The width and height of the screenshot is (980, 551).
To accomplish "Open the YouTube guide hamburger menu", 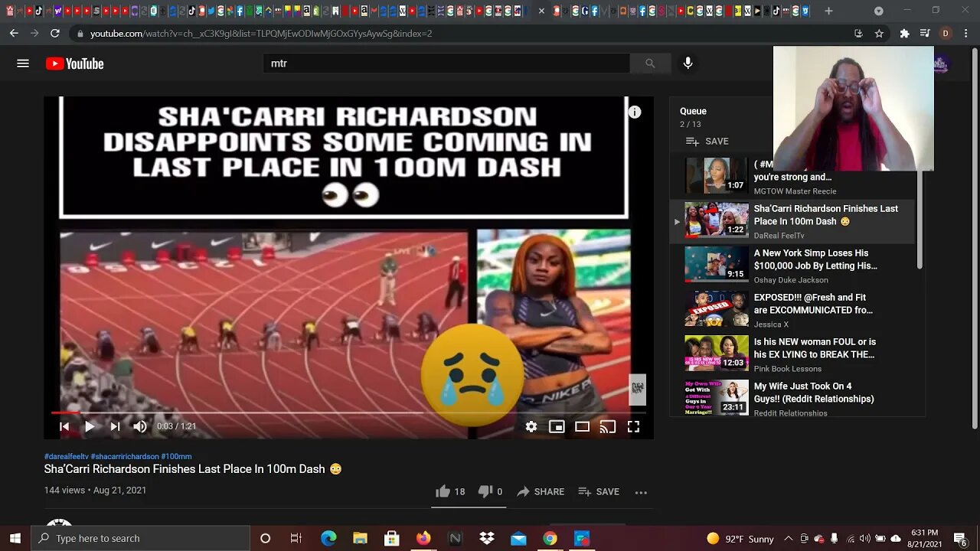I will pos(23,64).
